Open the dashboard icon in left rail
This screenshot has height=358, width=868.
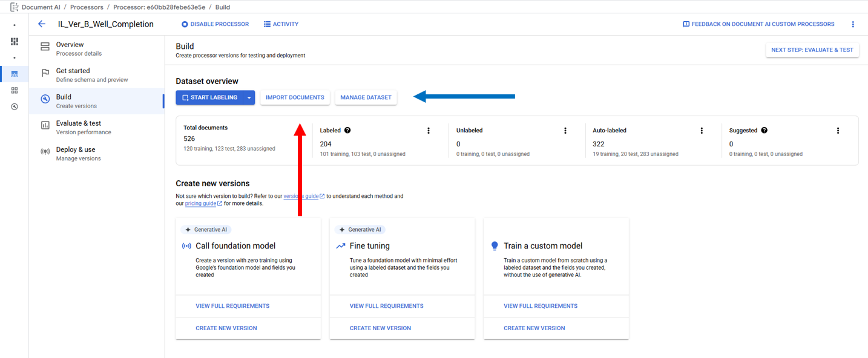(x=15, y=41)
